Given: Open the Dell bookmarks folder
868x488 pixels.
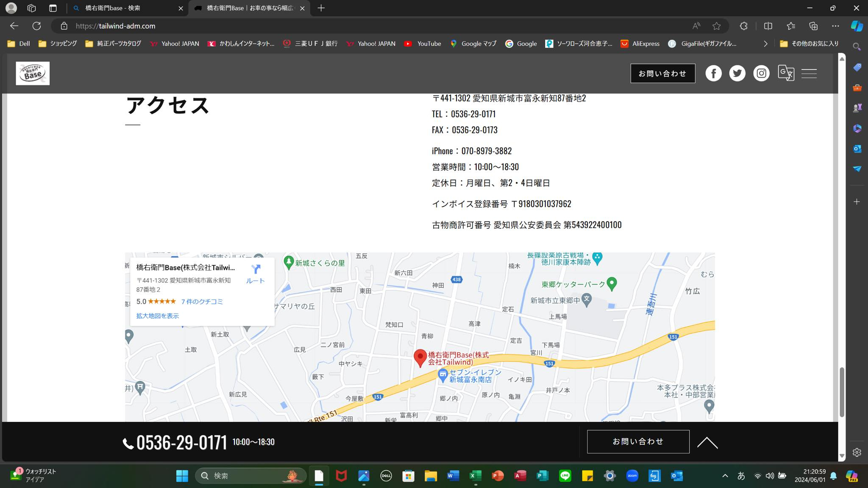Looking at the screenshot, I should pos(19,44).
